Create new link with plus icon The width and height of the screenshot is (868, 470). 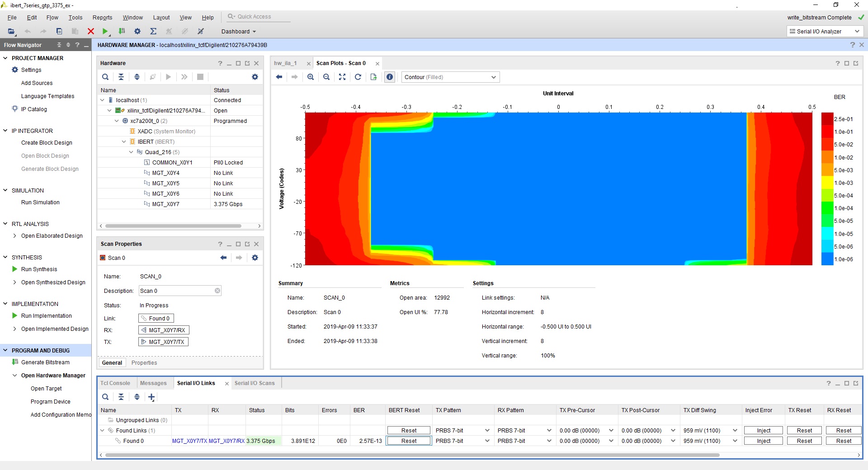pyautogui.click(x=151, y=397)
